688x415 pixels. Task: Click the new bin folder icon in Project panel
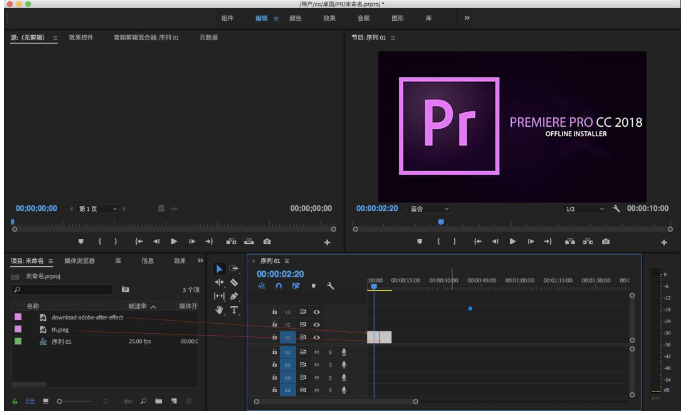coord(158,401)
